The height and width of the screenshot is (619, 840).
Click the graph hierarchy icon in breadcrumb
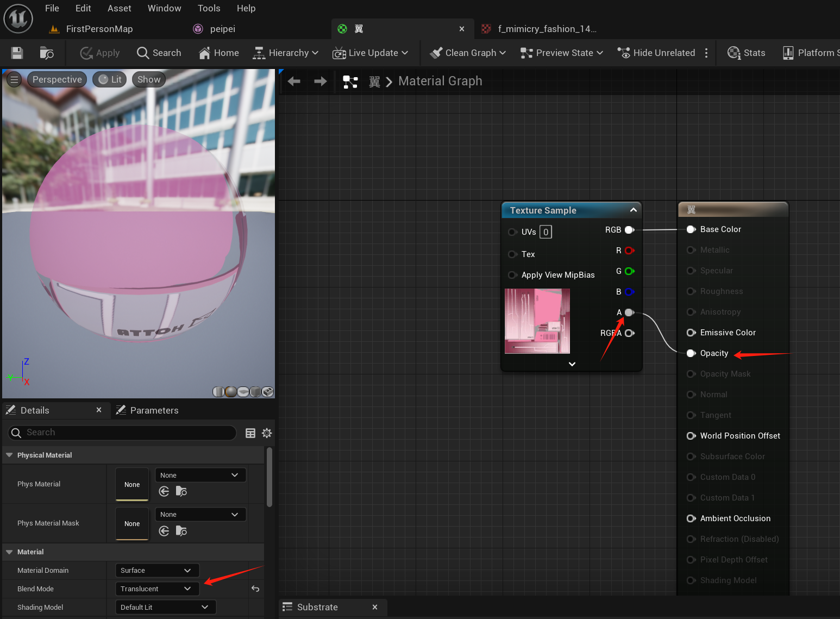[350, 82]
